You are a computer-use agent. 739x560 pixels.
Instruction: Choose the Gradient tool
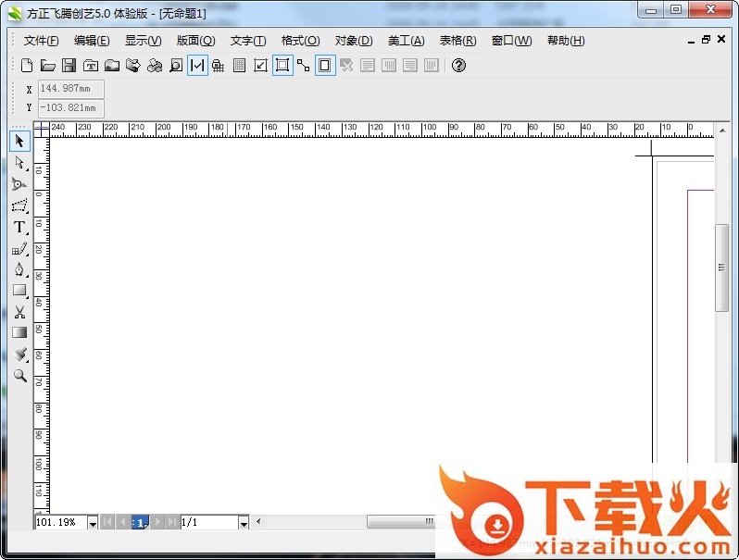(x=19, y=332)
